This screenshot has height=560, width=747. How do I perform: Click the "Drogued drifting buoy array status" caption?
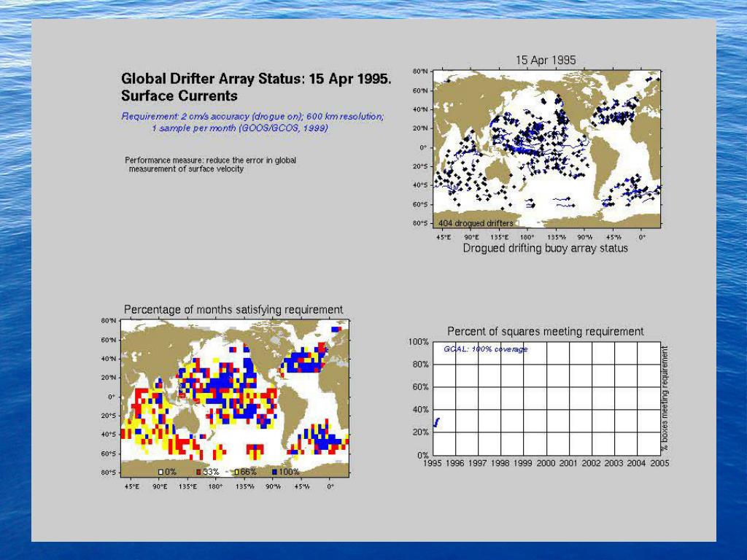[545, 248]
